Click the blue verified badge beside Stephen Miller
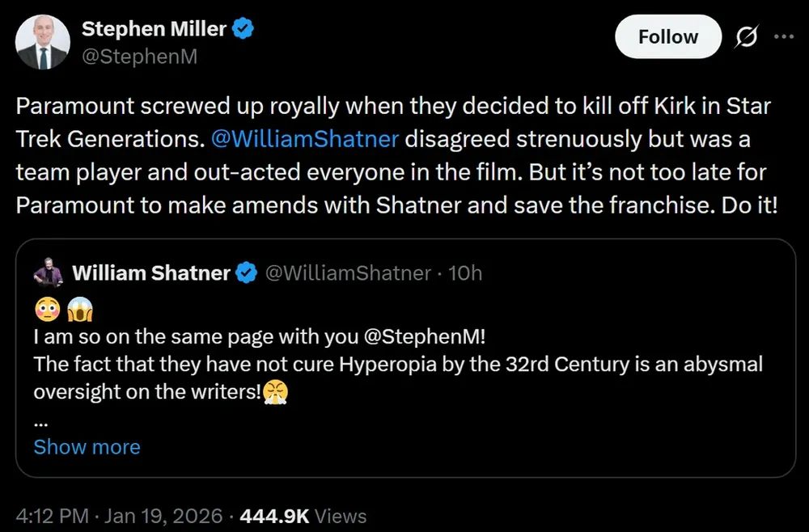This screenshot has height=532, width=809. point(244,30)
